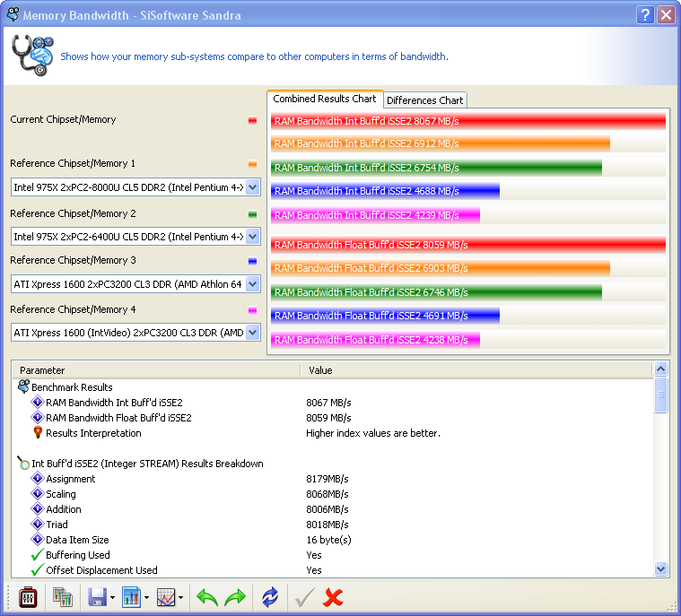
Task: Click the Sandra title bar icon
Action: (13, 14)
